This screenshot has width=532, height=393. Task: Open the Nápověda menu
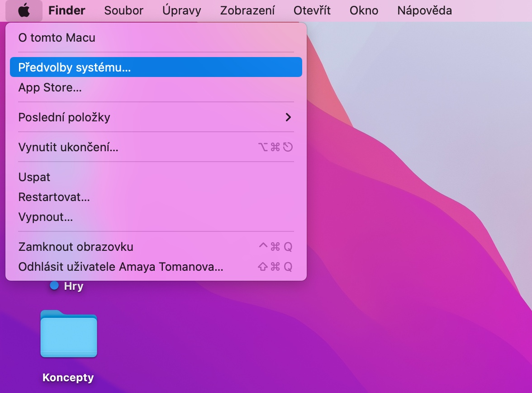[x=424, y=10]
